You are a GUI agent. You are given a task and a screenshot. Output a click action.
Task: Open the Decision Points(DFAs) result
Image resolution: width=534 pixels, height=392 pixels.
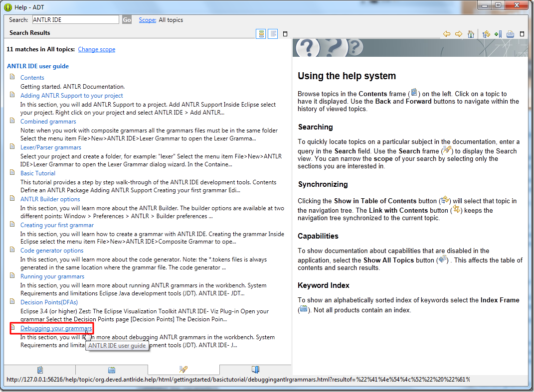[49, 302]
